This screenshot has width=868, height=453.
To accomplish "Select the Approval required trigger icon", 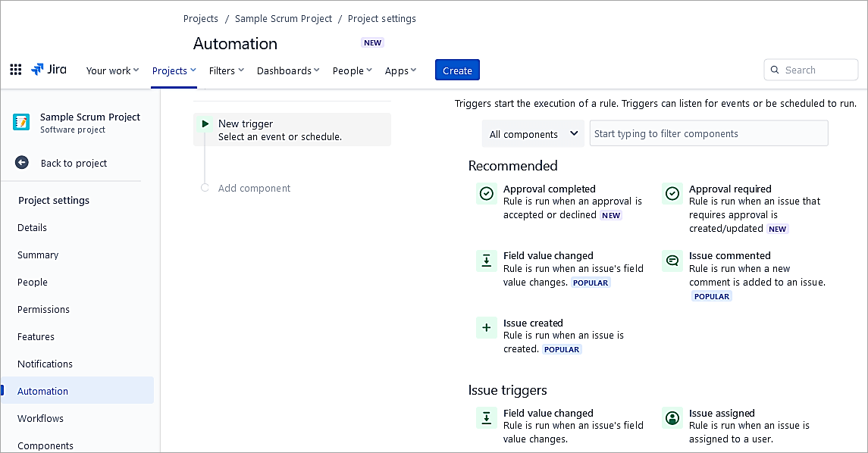I will click(x=672, y=194).
